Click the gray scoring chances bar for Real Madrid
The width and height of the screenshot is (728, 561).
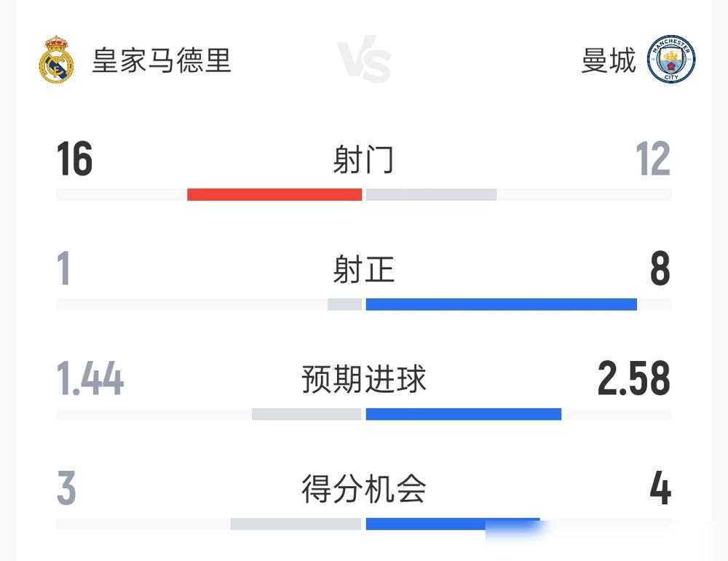point(296,524)
